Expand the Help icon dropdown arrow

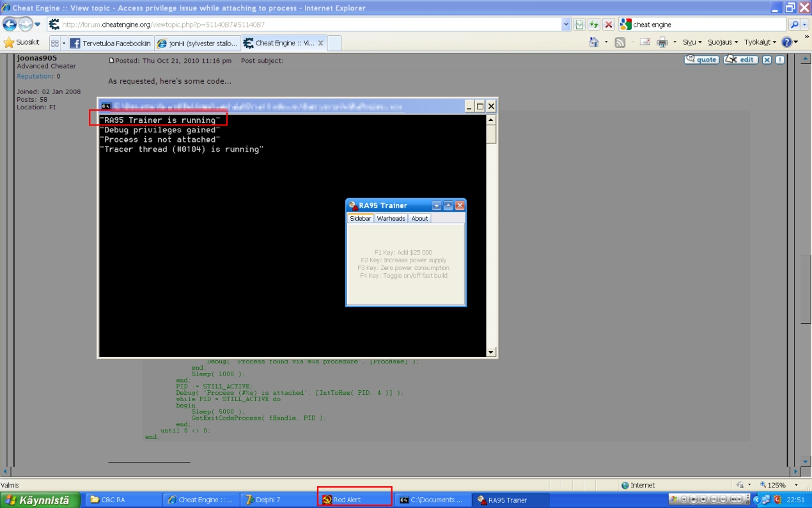click(797, 42)
